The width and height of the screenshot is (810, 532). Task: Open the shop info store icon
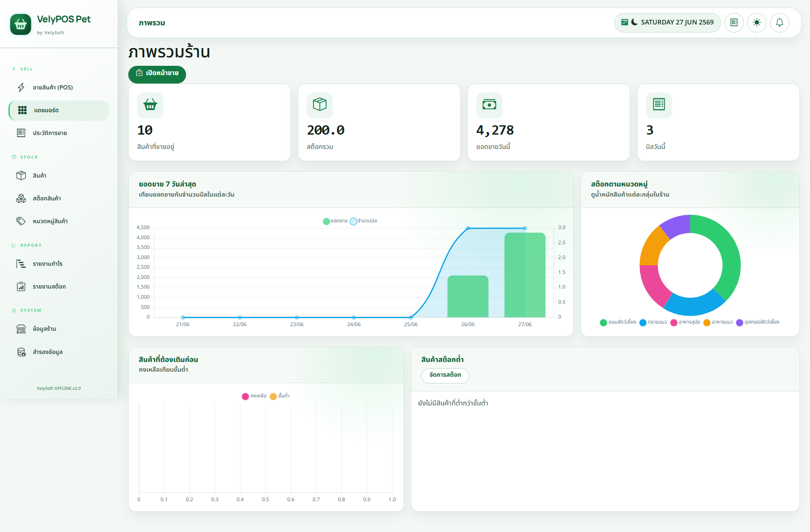(21, 329)
